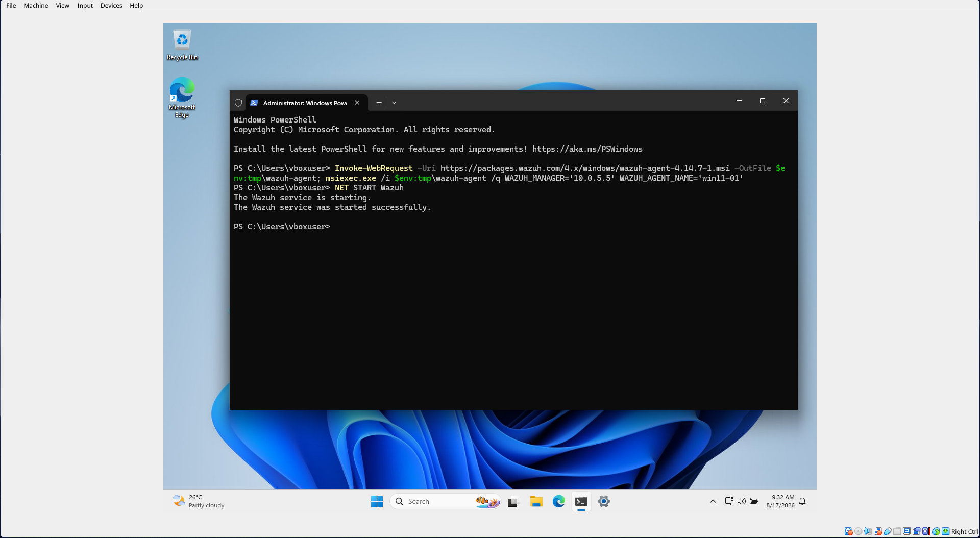Click the optical drive indicator

click(x=858, y=531)
